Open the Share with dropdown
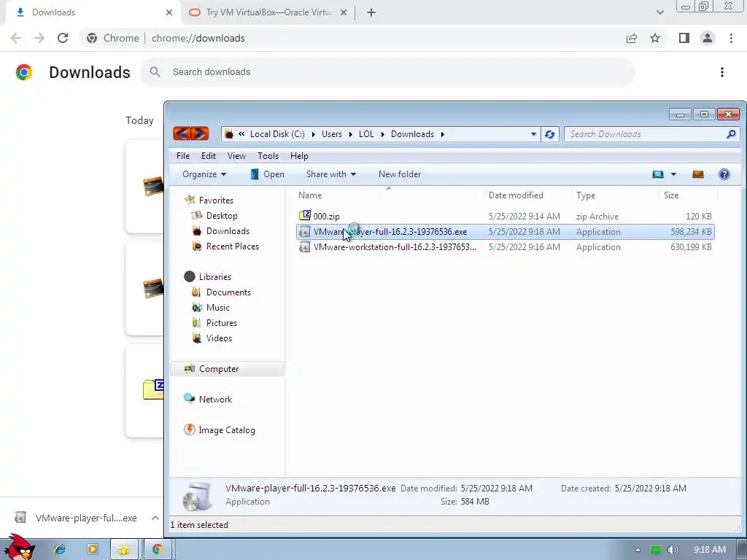The height and width of the screenshot is (560, 747). point(331,174)
